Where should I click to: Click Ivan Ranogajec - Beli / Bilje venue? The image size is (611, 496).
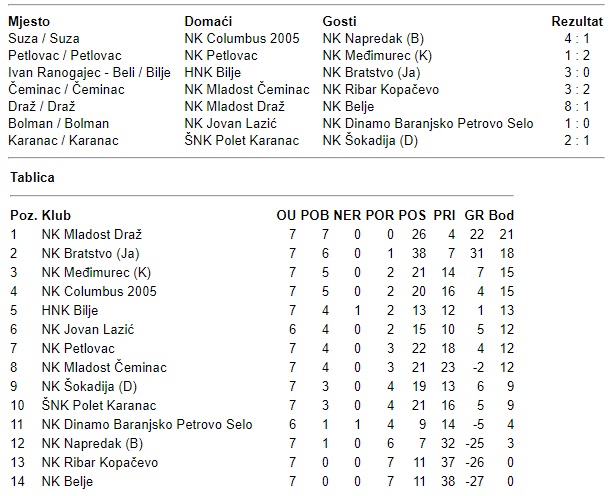[89, 72]
